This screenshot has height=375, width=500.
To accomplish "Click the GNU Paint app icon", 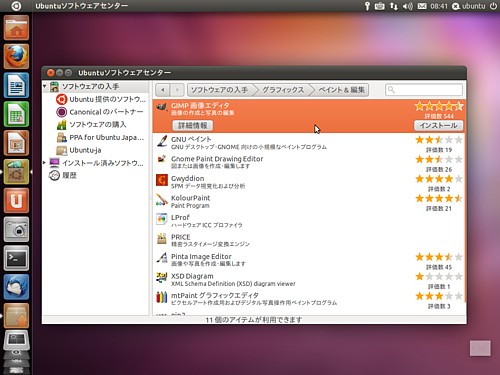I will click(x=162, y=141).
